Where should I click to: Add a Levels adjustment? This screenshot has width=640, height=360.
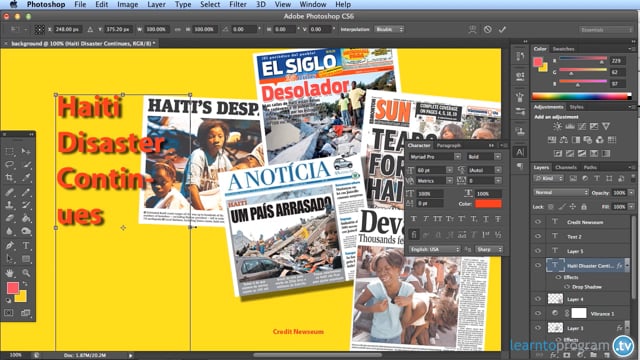(x=570, y=127)
